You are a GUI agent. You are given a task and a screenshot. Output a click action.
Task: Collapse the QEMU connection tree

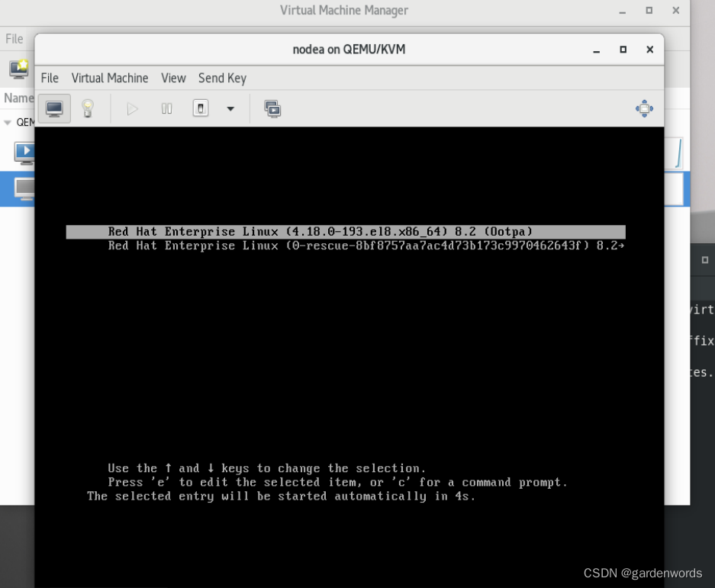tap(8, 122)
